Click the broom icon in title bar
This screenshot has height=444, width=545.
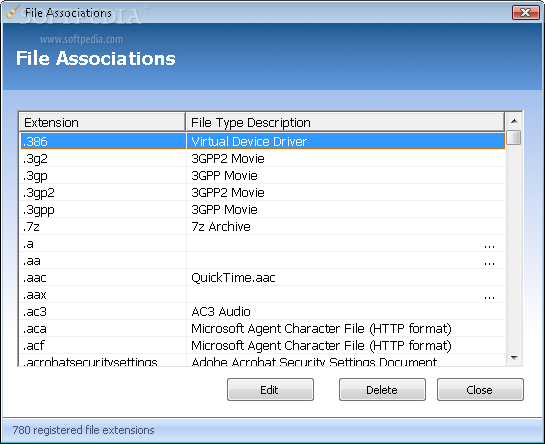coord(13,12)
